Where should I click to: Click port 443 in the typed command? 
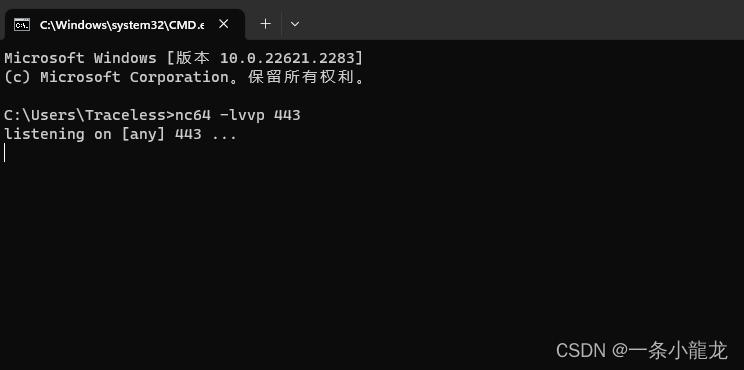287,115
